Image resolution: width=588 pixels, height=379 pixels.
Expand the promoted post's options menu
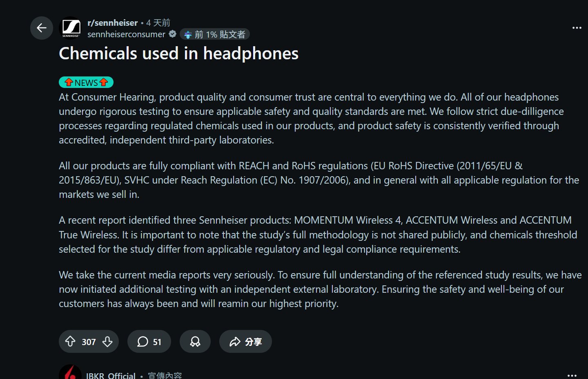(572, 375)
